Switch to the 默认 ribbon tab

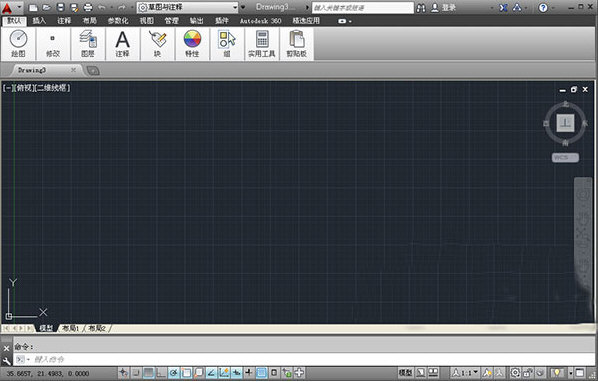point(14,21)
